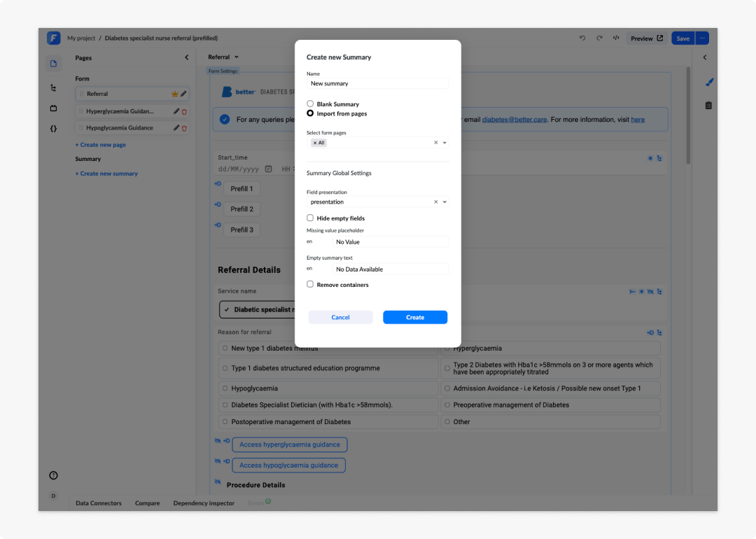Viewport: 756px width, 539px height.
Task: Select the Hypoglycaemia referral reason radio
Action: (x=225, y=388)
